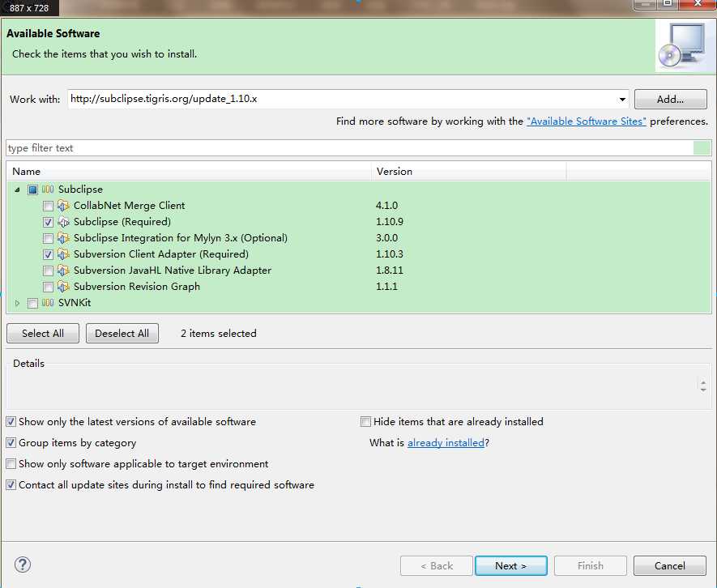717x588 pixels.
Task: Disable Show only the latest versions option
Action: (11, 422)
